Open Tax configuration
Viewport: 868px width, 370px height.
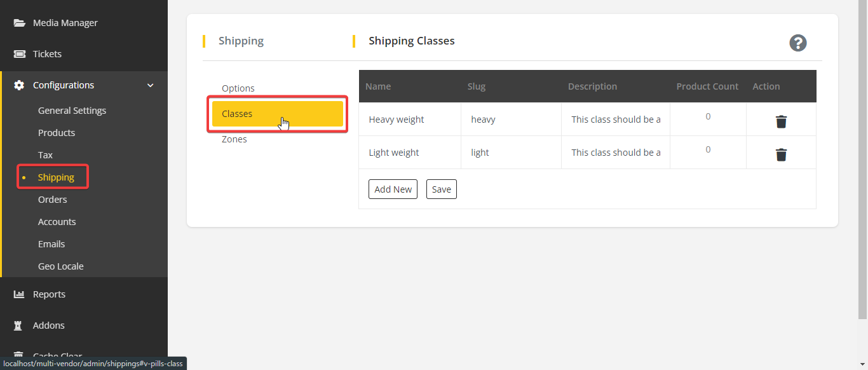[45, 155]
